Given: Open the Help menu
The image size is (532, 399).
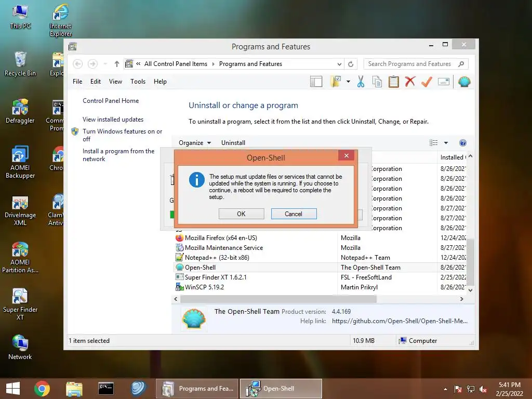Looking at the screenshot, I should tap(160, 82).
